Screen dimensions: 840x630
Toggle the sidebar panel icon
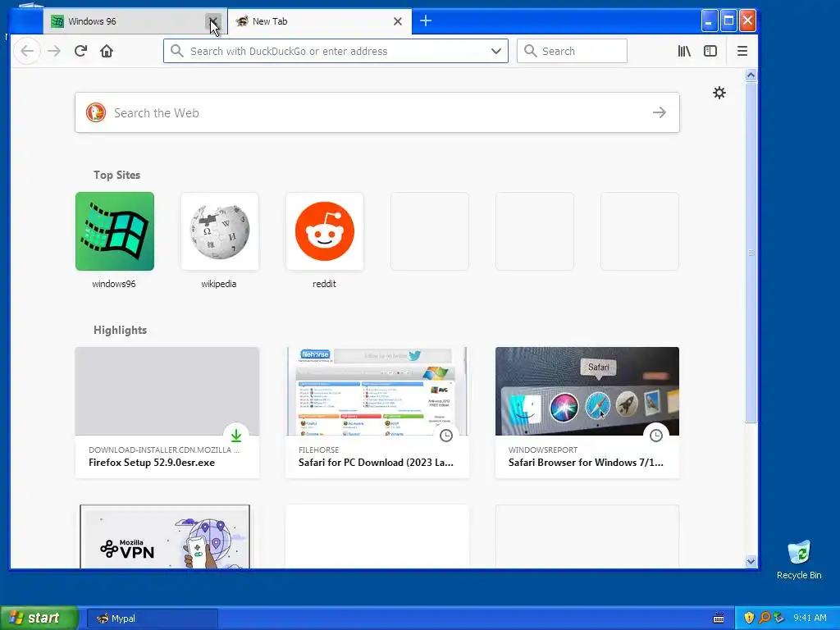pyautogui.click(x=710, y=51)
